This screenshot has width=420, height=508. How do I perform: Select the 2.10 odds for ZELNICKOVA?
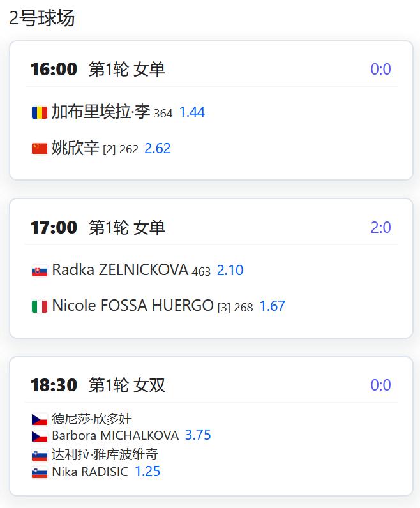tap(230, 270)
